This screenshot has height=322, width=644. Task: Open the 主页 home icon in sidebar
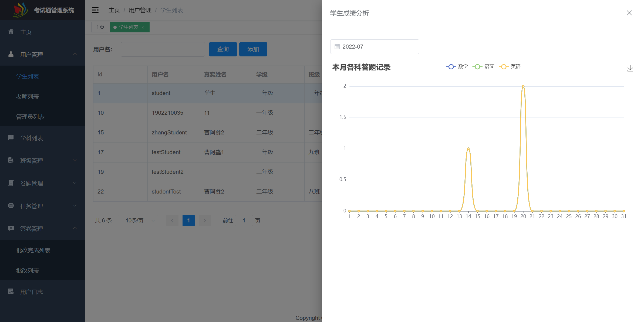point(11,32)
